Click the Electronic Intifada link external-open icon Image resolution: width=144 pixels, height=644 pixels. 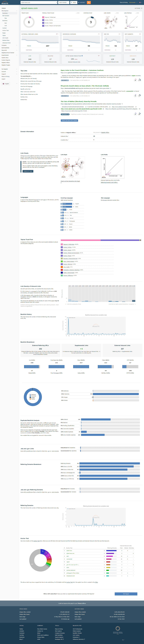pyautogui.click(x=111, y=88)
